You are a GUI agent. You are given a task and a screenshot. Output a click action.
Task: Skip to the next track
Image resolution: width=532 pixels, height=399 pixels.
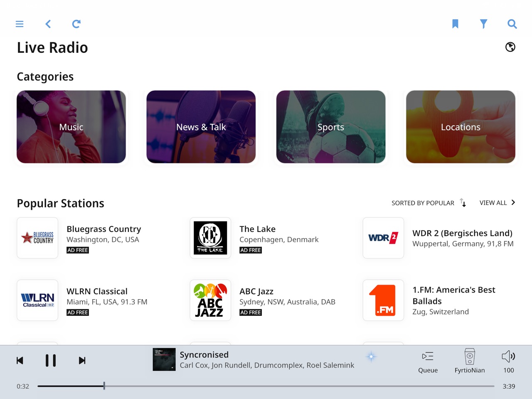tap(82, 360)
